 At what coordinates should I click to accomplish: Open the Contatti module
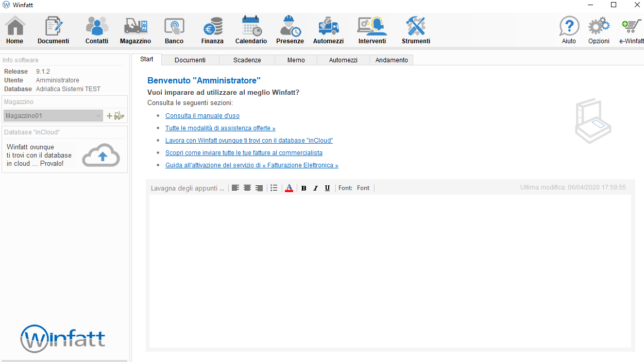97,30
